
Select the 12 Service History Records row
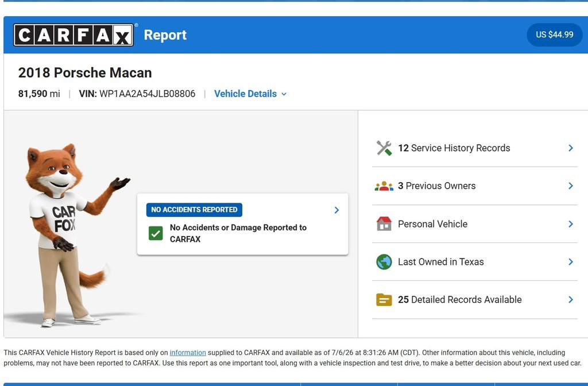tap(474, 148)
